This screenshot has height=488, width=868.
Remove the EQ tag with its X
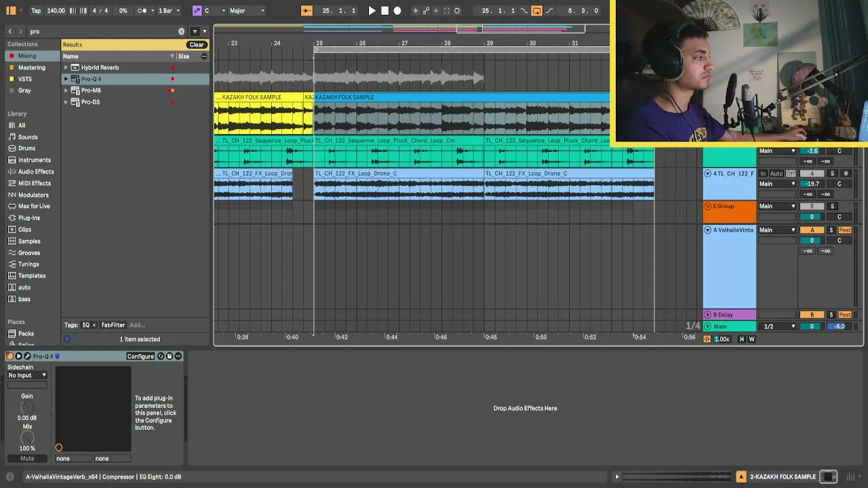point(94,325)
